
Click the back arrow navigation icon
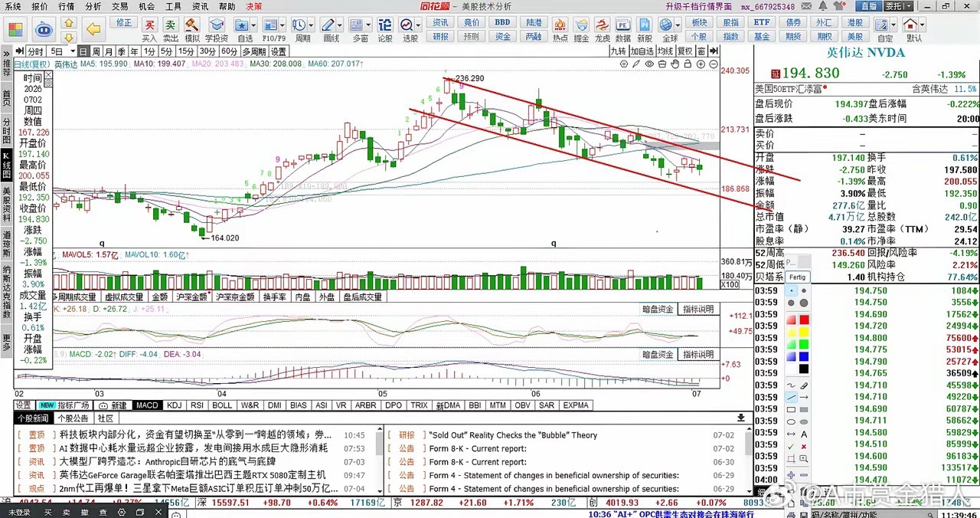93,30
